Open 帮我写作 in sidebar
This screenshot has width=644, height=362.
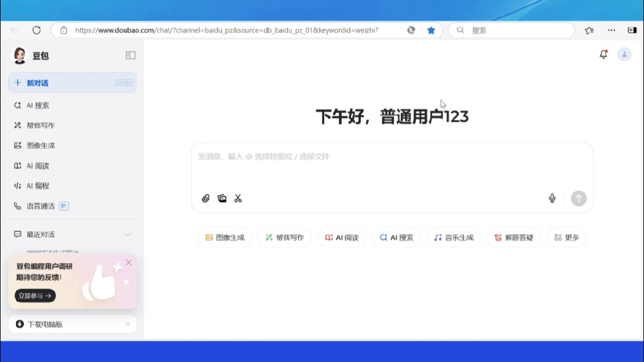[x=72, y=126]
